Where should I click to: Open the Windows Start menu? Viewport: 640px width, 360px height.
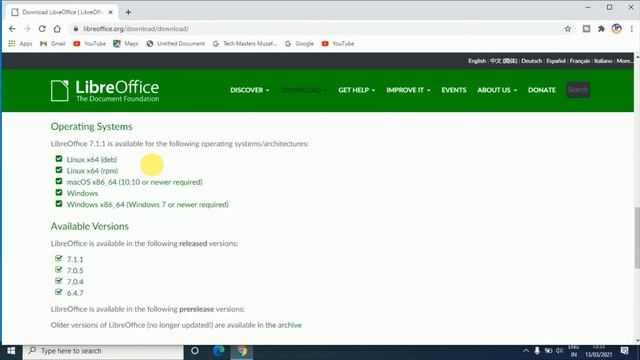tap(11, 351)
